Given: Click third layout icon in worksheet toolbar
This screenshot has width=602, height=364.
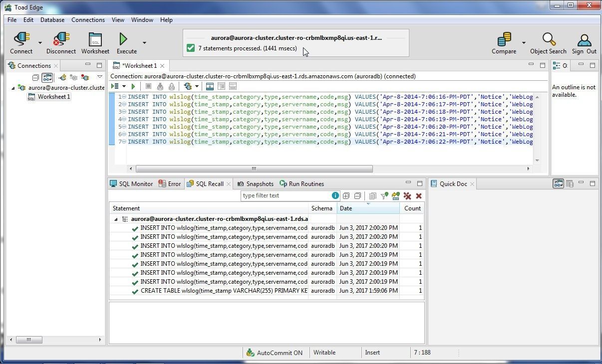Looking at the screenshot, I should click(233, 86).
